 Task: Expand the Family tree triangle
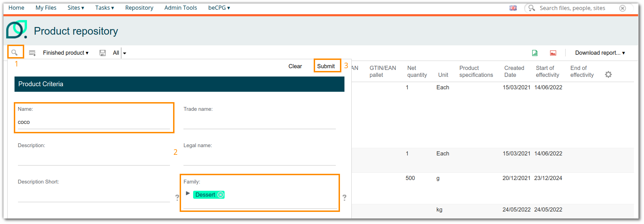pos(188,193)
